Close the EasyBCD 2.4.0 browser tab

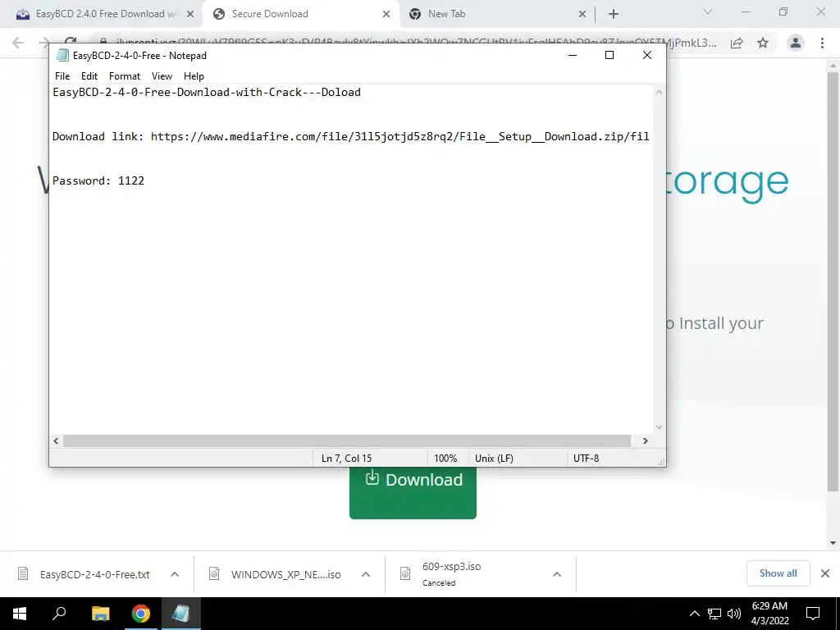[190, 15]
